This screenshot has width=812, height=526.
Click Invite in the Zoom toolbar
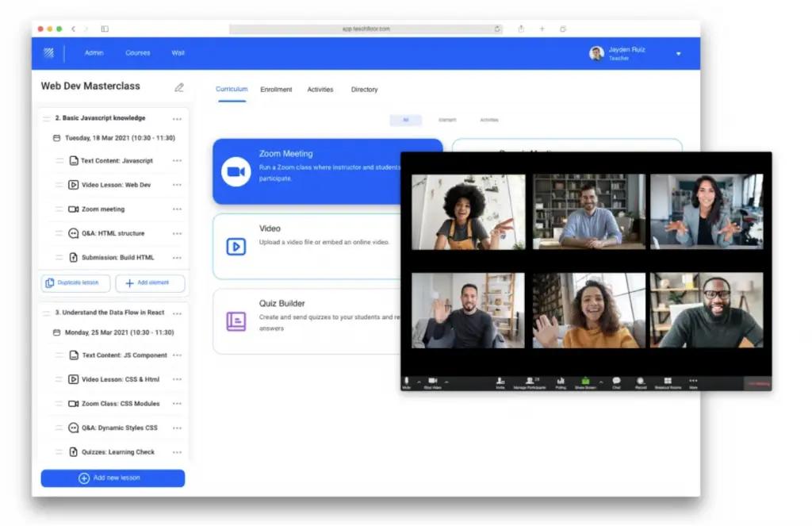pyautogui.click(x=500, y=383)
